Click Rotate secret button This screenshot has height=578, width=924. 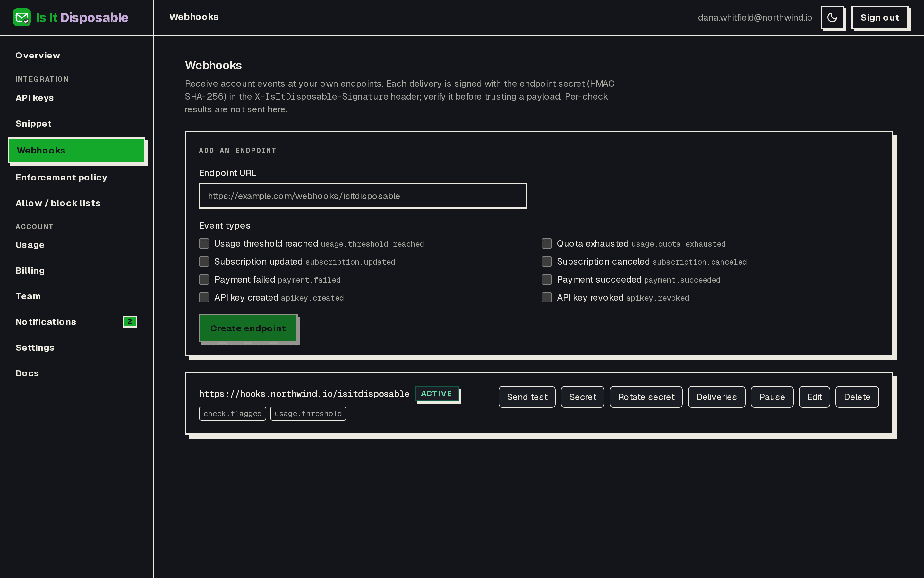point(646,397)
